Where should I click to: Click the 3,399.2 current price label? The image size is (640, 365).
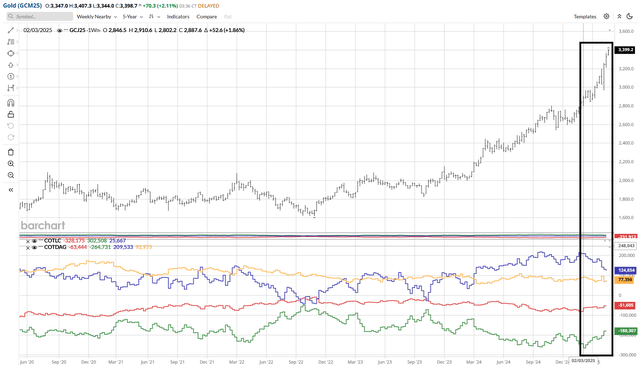click(625, 50)
